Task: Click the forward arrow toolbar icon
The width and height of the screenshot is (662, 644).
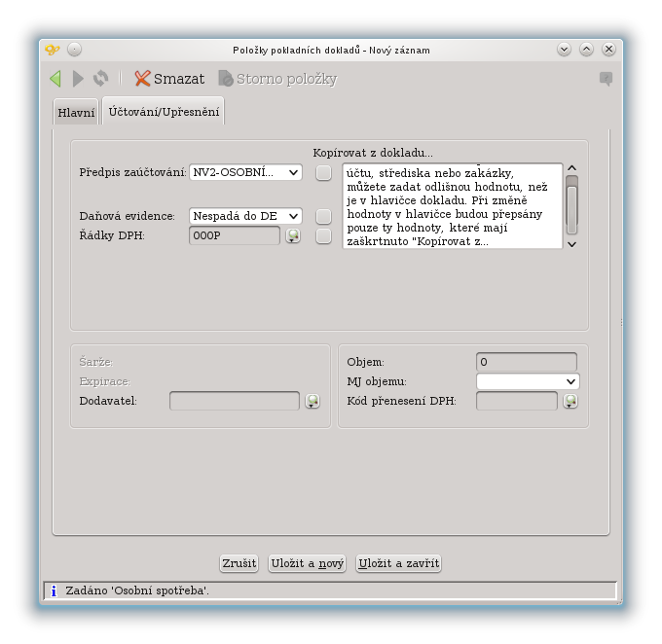Action: [79, 79]
